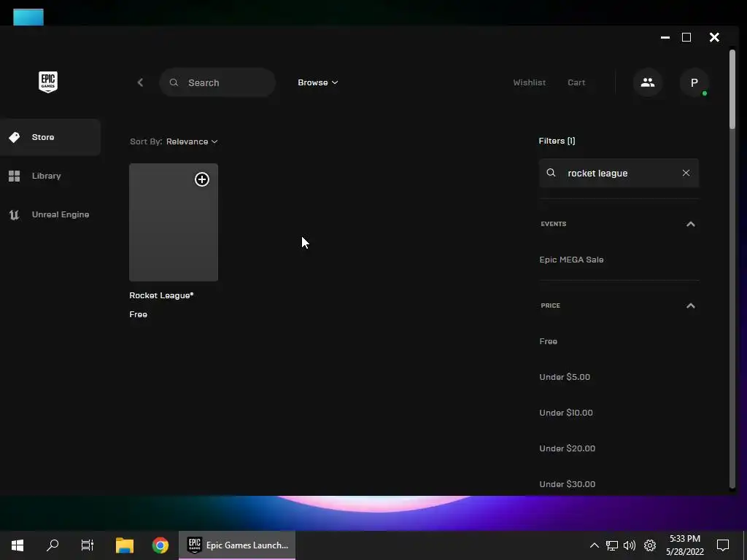Select the Under $5.00 price filter

click(565, 377)
